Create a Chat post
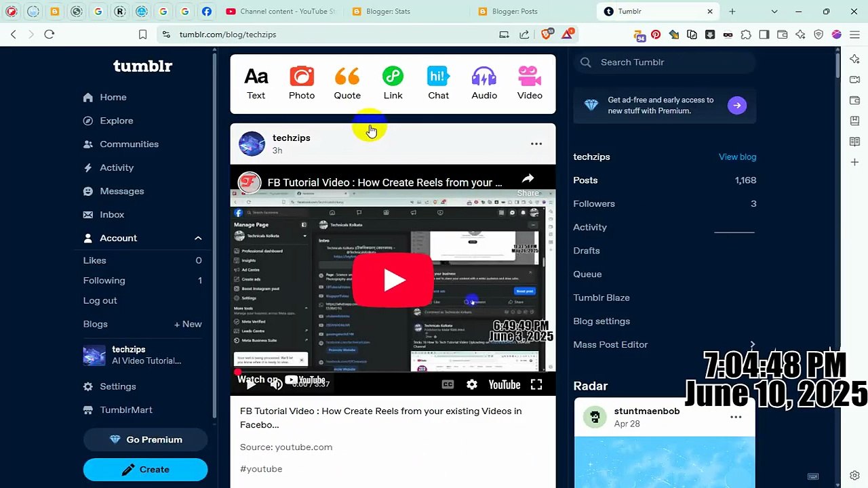 (x=438, y=84)
